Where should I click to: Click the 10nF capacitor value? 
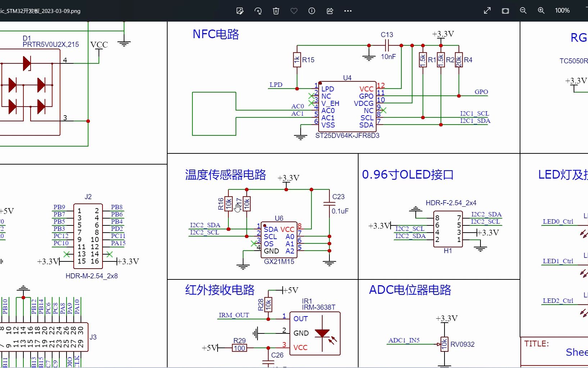388,57
